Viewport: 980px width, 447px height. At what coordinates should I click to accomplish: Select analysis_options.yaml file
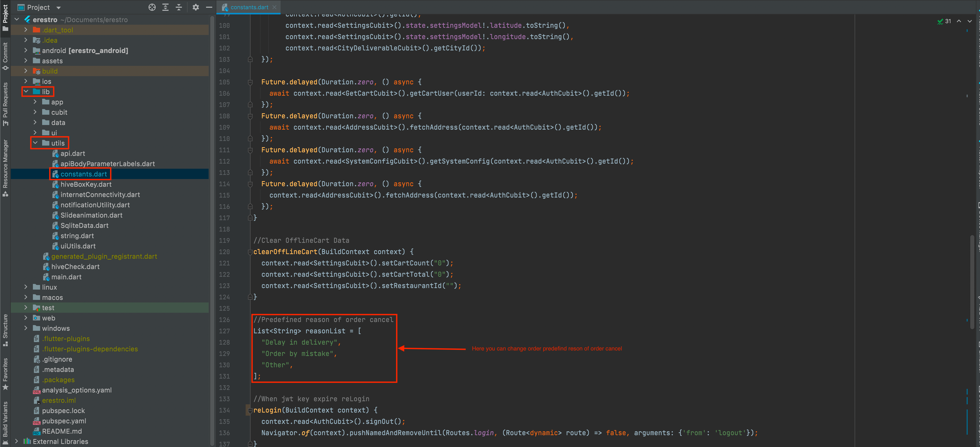point(77,390)
